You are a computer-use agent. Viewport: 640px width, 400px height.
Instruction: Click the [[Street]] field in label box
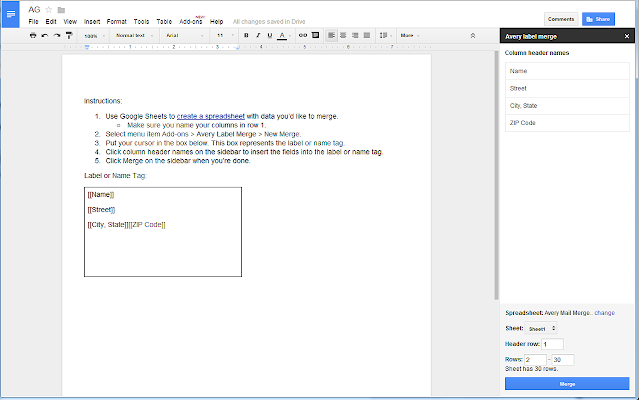click(101, 210)
